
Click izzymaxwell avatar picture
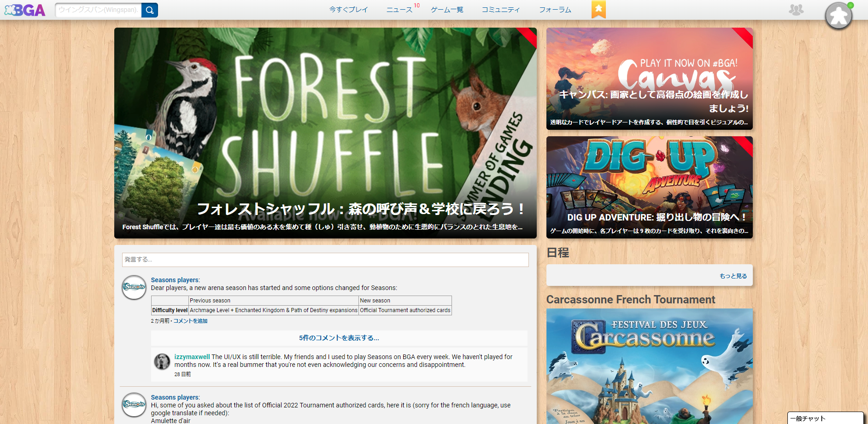162,361
